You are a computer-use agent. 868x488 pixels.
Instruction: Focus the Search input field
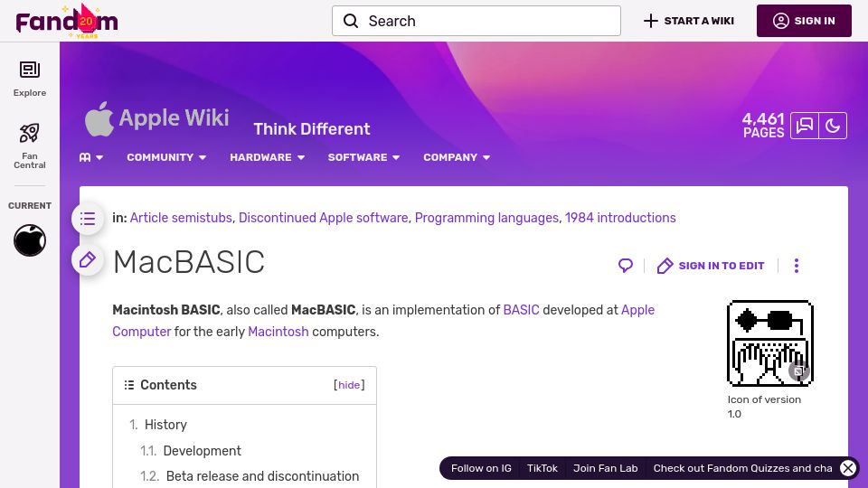pos(476,21)
